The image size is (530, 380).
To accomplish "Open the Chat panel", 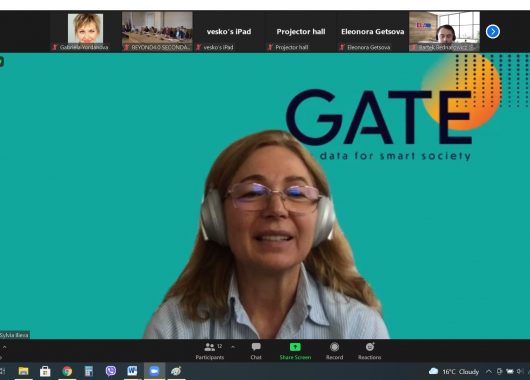I will coord(256,351).
